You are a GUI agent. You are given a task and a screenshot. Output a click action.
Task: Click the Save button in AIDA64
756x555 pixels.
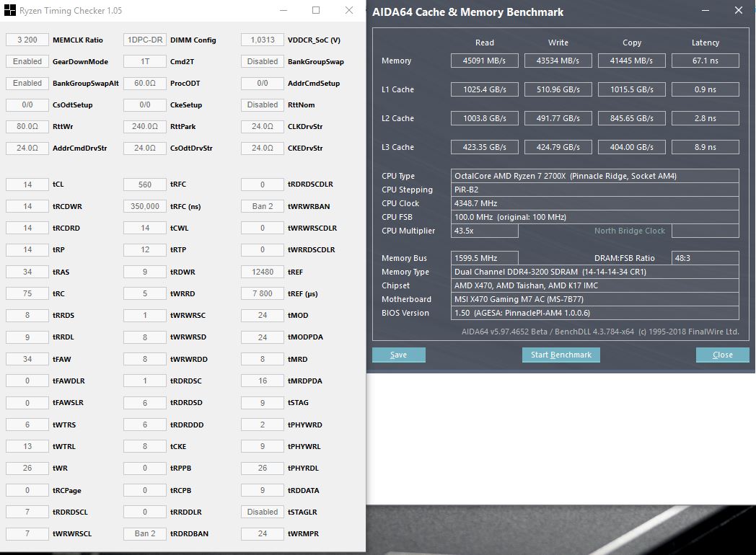(x=399, y=355)
